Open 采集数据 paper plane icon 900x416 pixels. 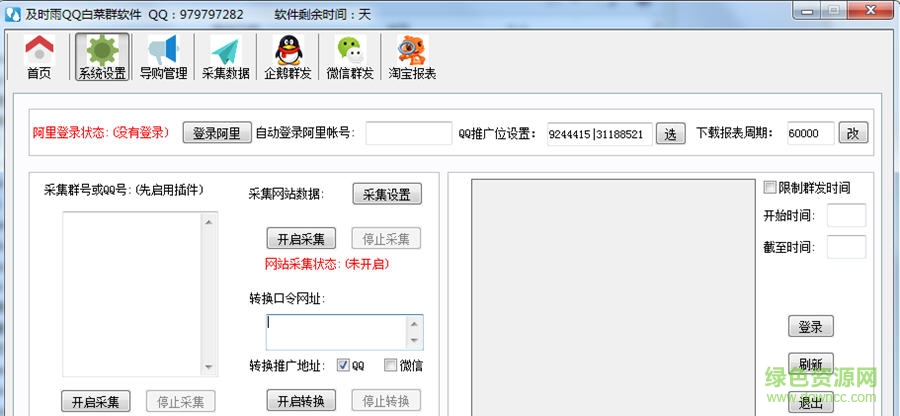(x=226, y=57)
